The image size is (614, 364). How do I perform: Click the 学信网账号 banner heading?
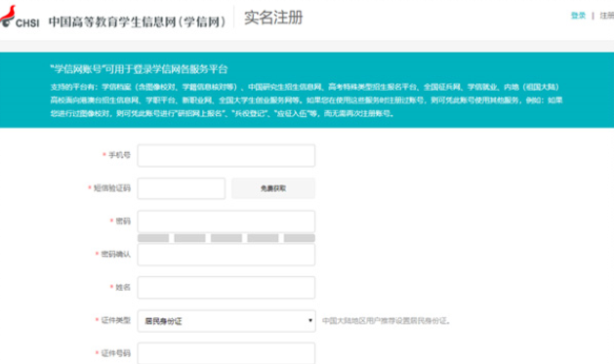tap(139, 69)
